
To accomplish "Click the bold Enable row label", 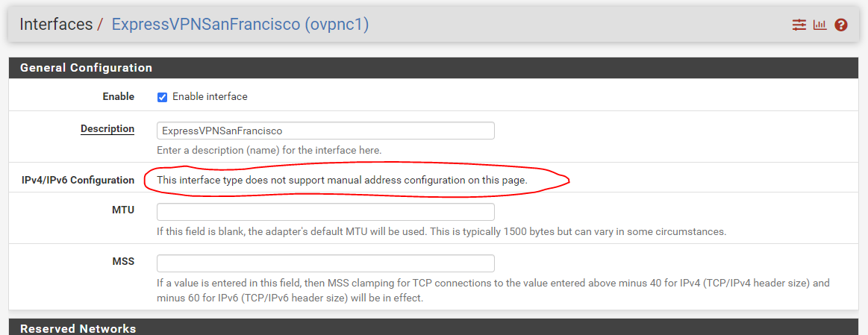I will tap(119, 96).
